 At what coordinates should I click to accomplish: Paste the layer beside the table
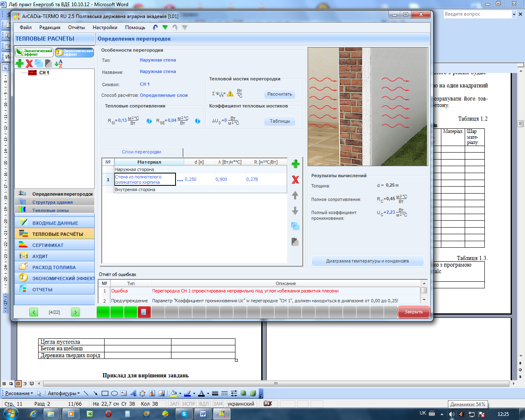click(295, 242)
